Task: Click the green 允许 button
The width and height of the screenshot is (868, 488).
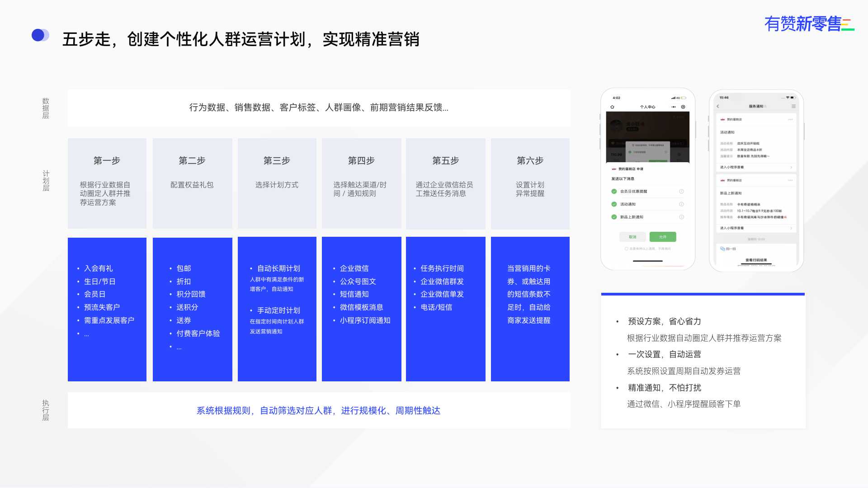Action: click(663, 237)
